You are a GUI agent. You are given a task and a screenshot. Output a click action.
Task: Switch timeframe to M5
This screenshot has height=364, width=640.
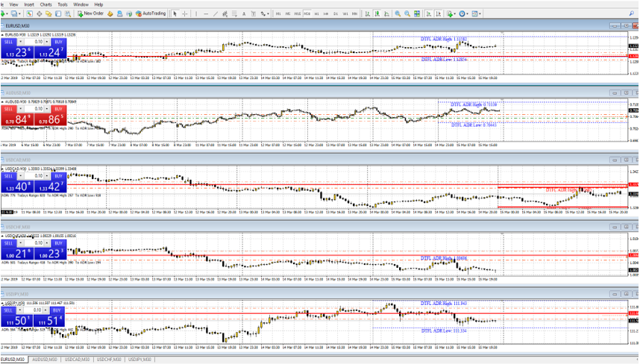(288, 13)
